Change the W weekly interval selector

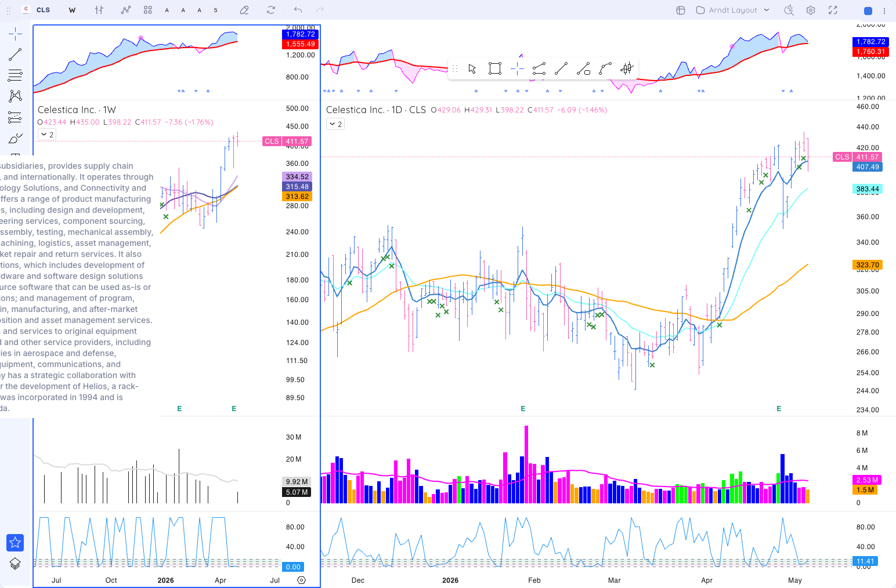pyautogui.click(x=72, y=10)
